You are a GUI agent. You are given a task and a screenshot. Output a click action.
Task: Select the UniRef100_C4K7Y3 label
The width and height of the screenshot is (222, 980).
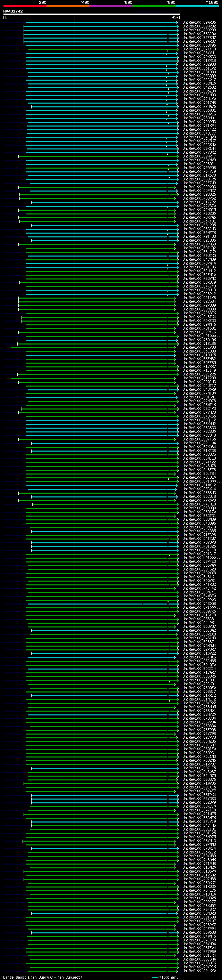(x=199, y=286)
